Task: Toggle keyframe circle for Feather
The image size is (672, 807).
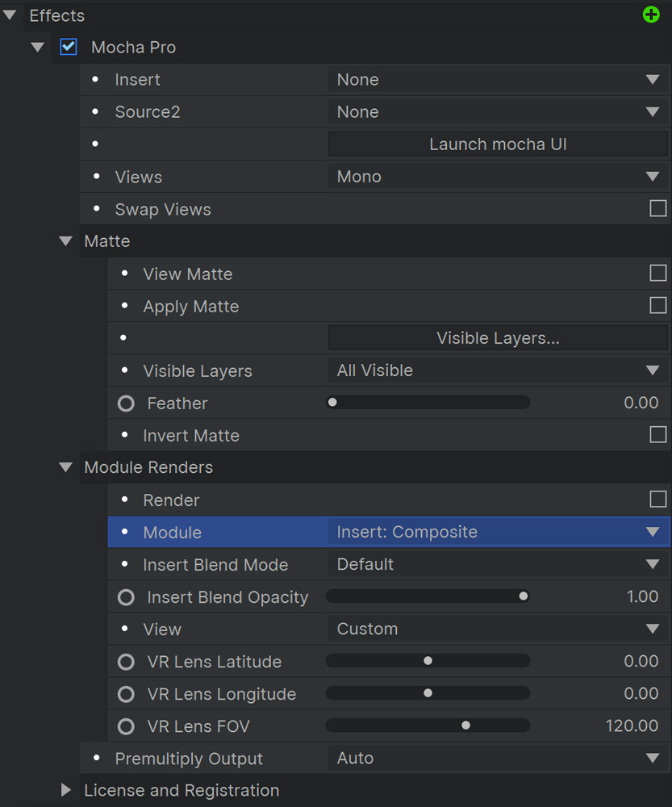Action: (126, 403)
